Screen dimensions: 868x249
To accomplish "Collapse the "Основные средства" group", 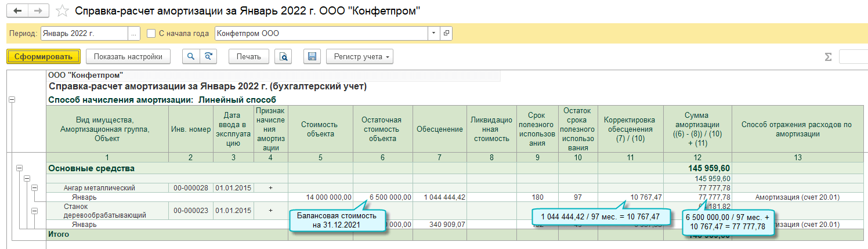I will (x=19, y=168).
